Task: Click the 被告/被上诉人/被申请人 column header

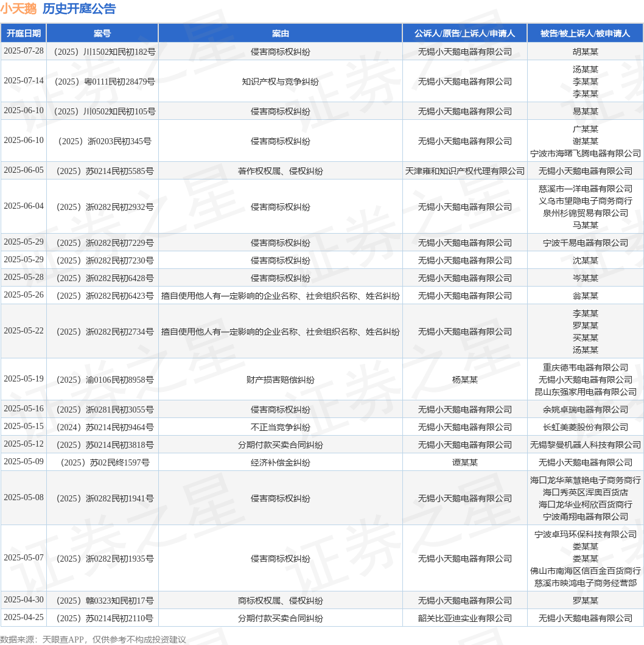Action: coord(585,33)
